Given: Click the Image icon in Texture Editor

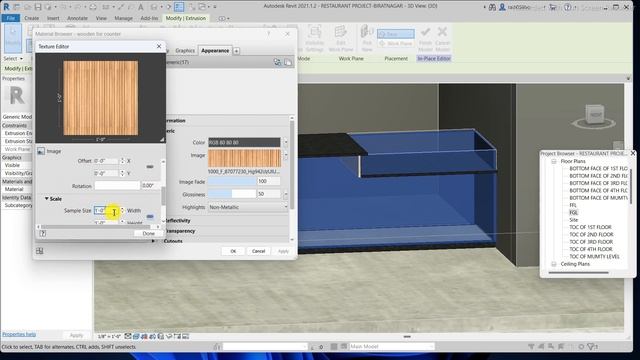Looking at the screenshot, I should tap(41, 151).
